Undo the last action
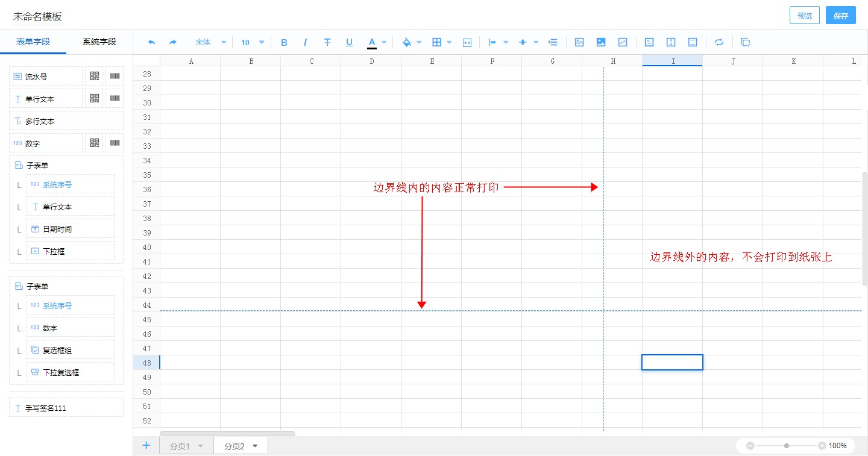868x456 pixels. (151, 42)
